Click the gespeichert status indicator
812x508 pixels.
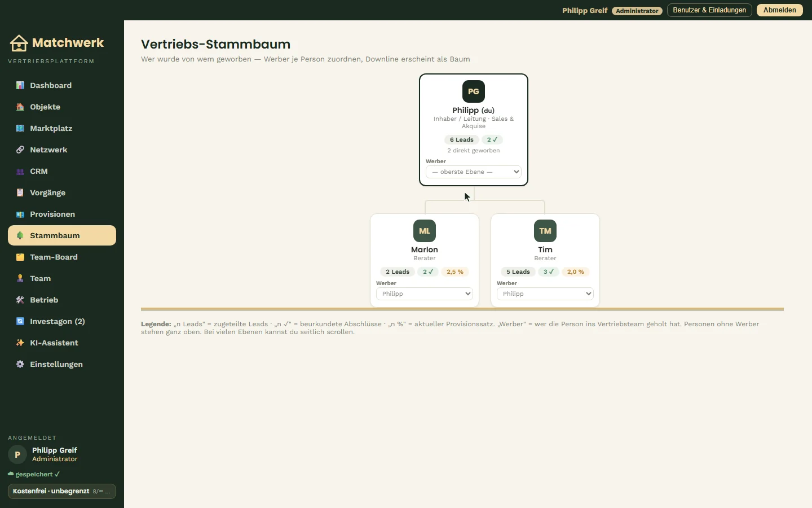(x=34, y=474)
